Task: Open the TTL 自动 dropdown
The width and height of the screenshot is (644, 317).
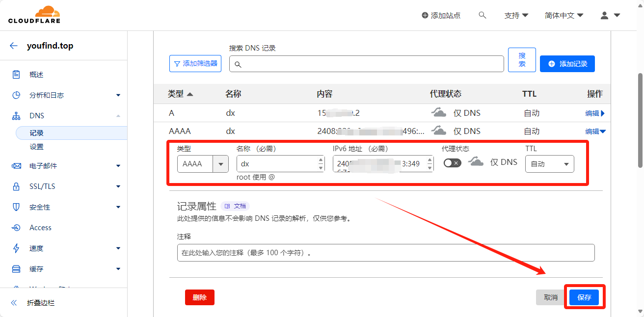Action: [549, 164]
